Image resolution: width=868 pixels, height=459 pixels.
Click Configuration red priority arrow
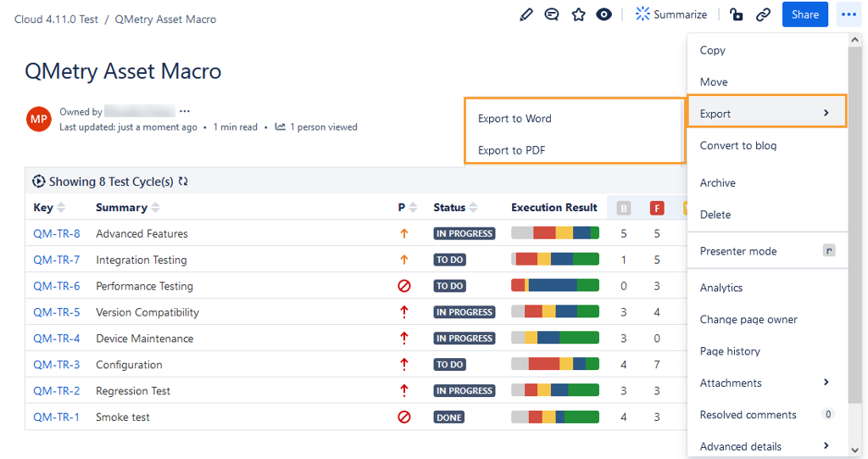[404, 364]
